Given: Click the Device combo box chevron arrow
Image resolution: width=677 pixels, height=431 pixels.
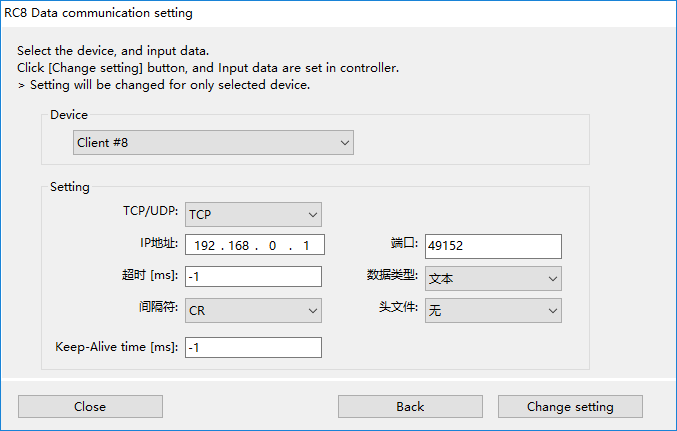Looking at the screenshot, I should pyautogui.click(x=345, y=143).
